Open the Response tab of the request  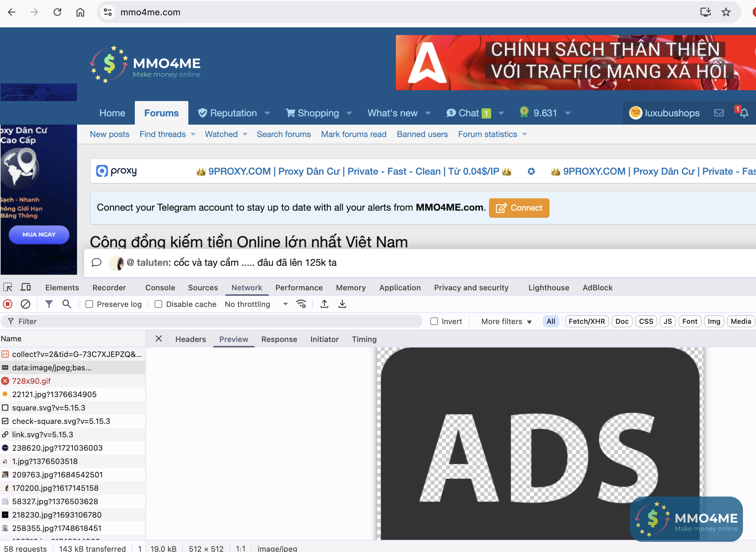click(279, 339)
